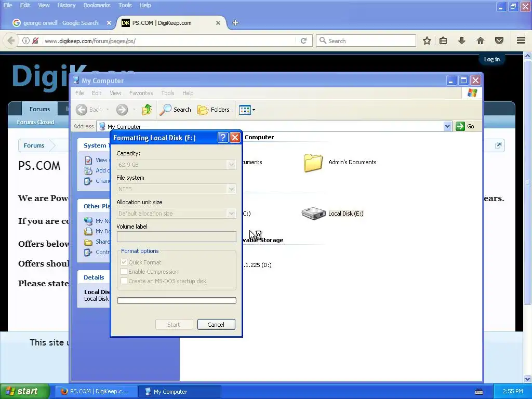
Task: Click Volume label input field
Action: [x=177, y=236]
